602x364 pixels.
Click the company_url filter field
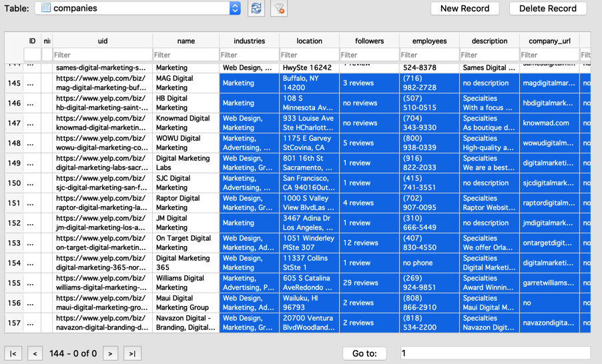(x=549, y=55)
